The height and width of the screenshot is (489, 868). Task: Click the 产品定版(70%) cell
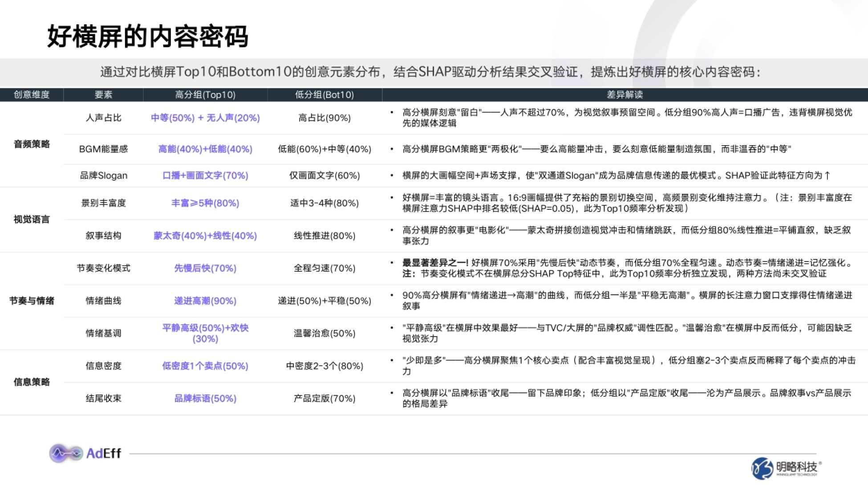(324, 398)
